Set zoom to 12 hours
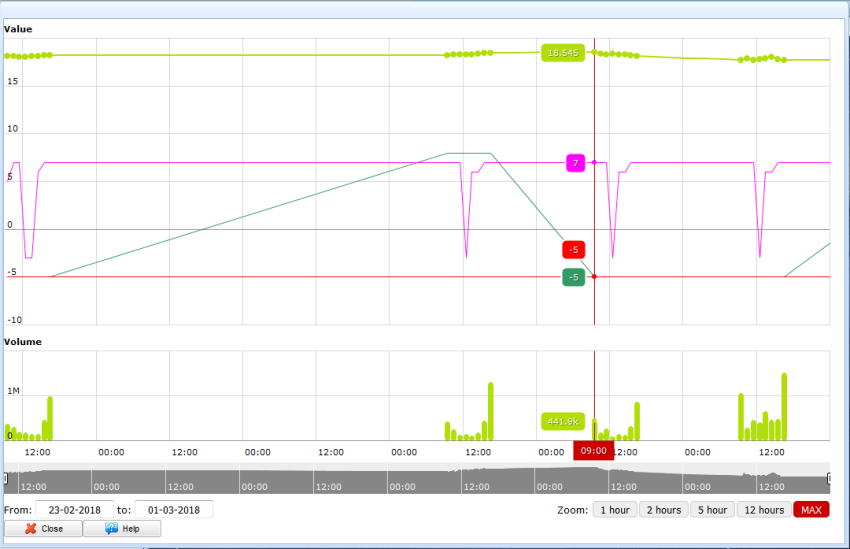850x549 pixels. click(x=763, y=510)
